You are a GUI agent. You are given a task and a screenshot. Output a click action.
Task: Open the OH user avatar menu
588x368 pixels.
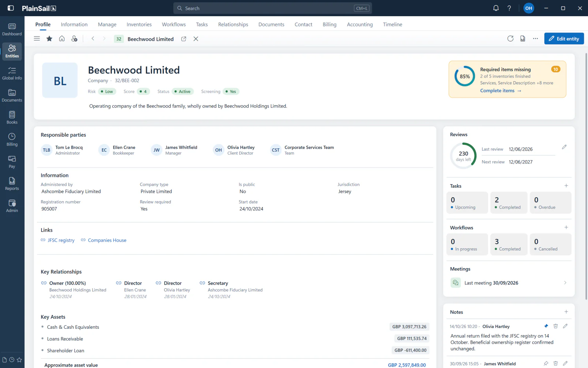(x=528, y=8)
